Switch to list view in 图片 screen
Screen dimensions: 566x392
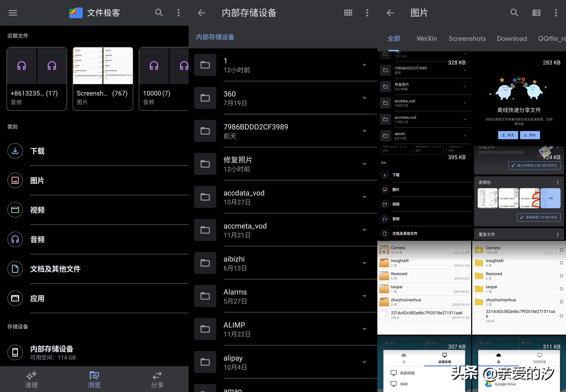(x=536, y=13)
